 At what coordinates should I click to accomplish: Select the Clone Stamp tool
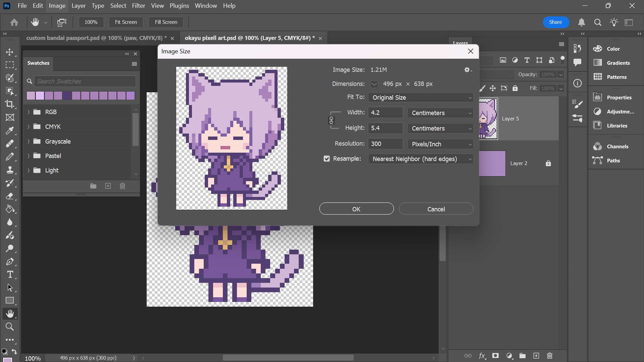10,170
